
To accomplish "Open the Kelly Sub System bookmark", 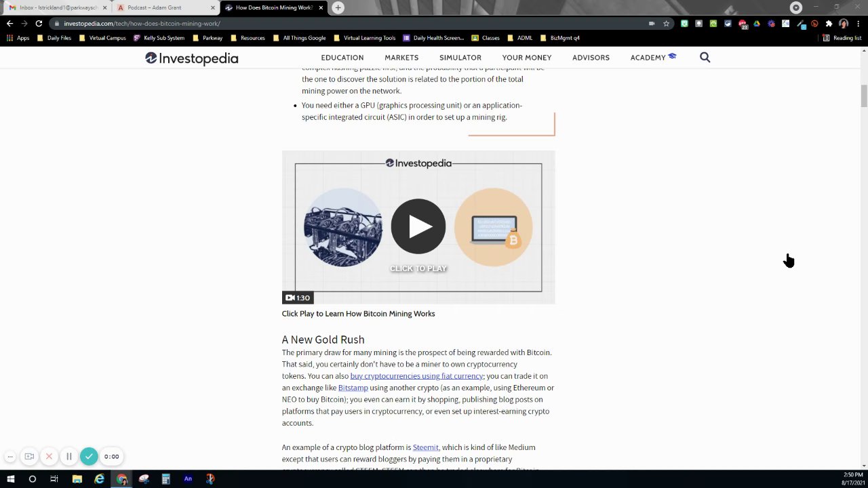I will coord(159,38).
